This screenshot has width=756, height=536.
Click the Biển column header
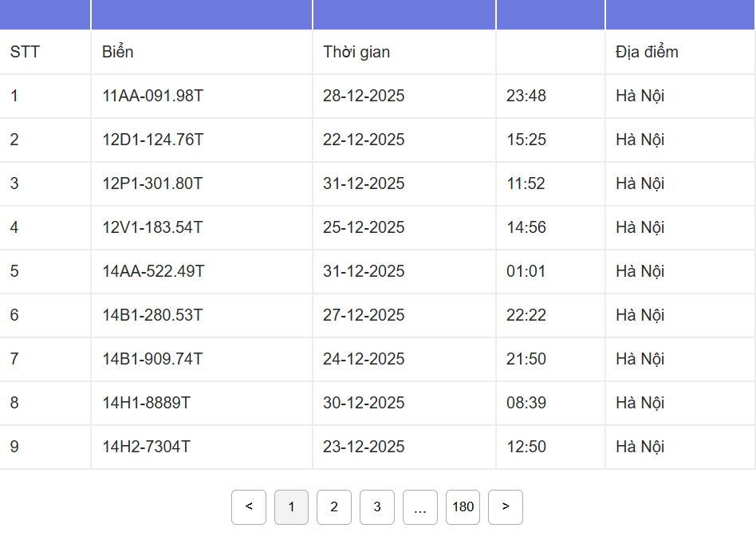118,53
